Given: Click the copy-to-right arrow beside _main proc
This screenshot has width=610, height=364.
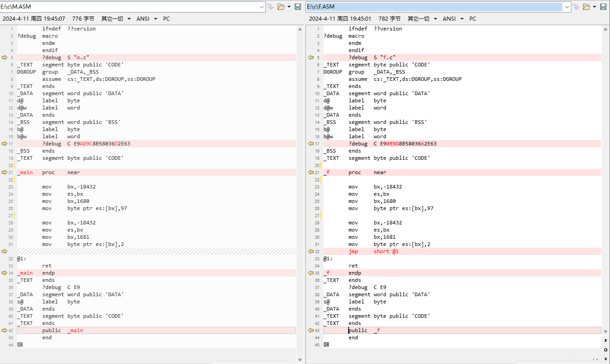Looking at the screenshot, I should coord(5,172).
